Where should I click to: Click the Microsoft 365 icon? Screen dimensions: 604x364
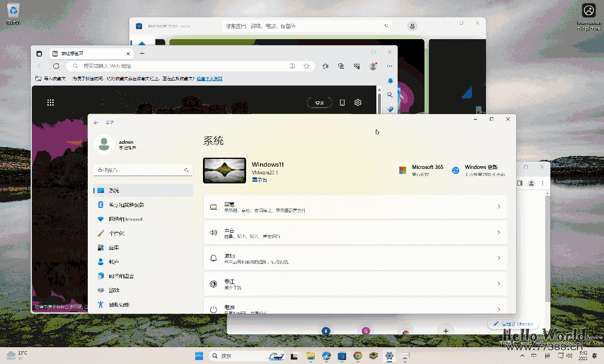(x=402, y=169)
